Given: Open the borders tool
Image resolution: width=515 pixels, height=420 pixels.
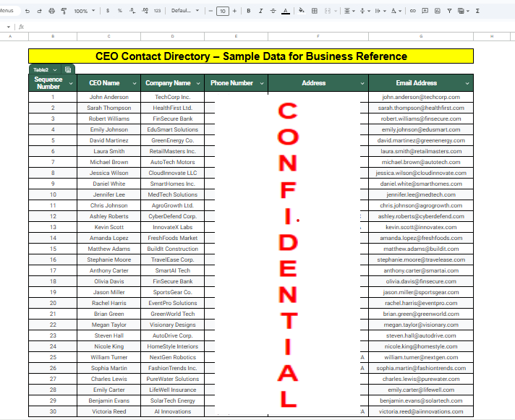Looking at the screenshot, I should tap(315, 11).
